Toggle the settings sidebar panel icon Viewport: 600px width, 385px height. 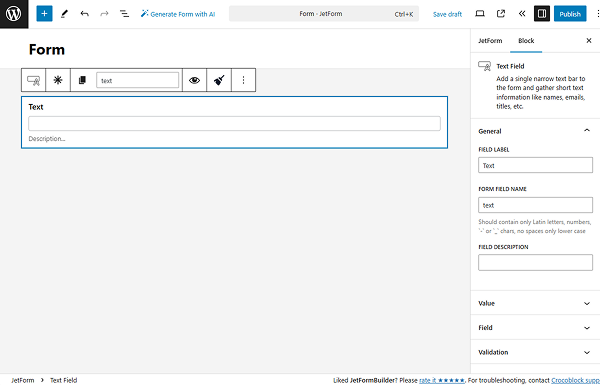pos(542,14)
